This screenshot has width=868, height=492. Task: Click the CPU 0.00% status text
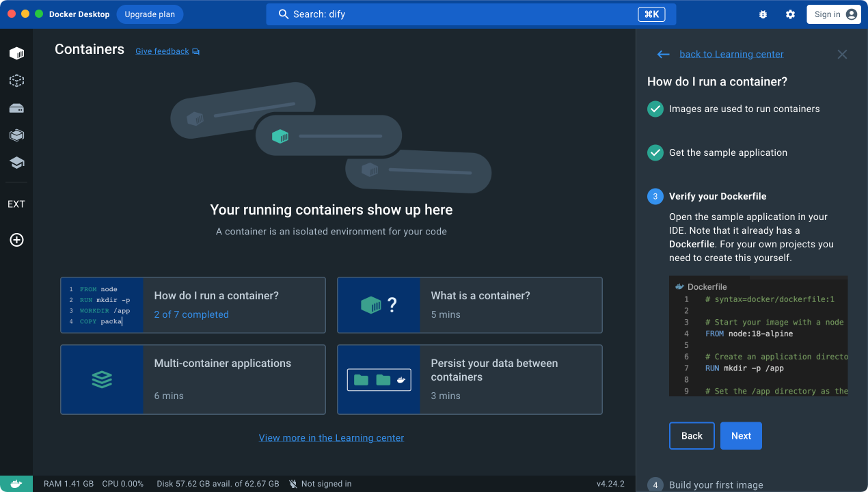pos(123,484)
